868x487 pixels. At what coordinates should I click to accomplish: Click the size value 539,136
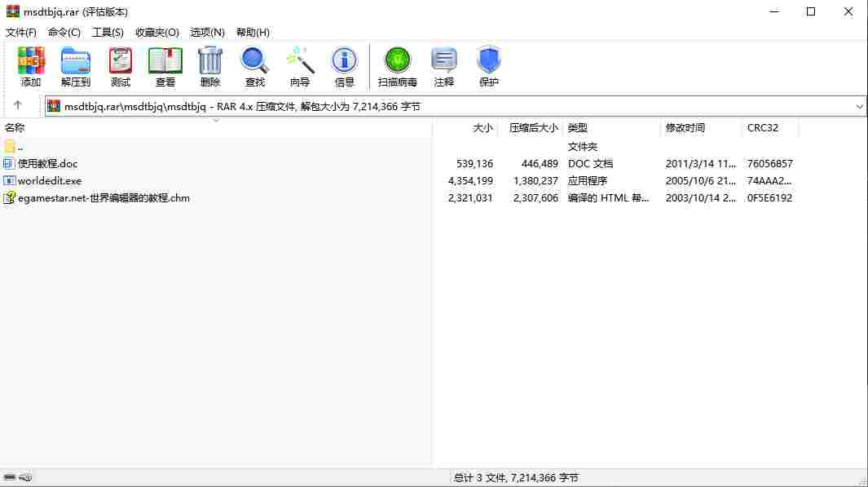pyautogui.click(x=474, y=163)
